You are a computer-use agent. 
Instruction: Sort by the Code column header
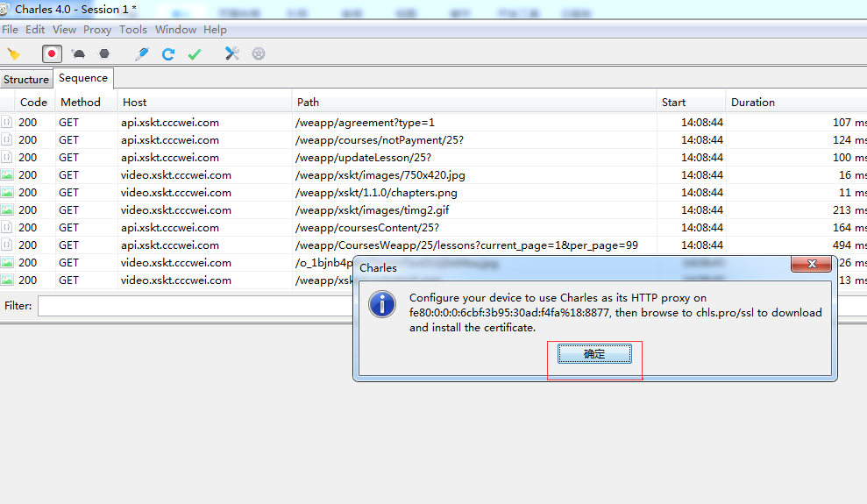point(33,103)
